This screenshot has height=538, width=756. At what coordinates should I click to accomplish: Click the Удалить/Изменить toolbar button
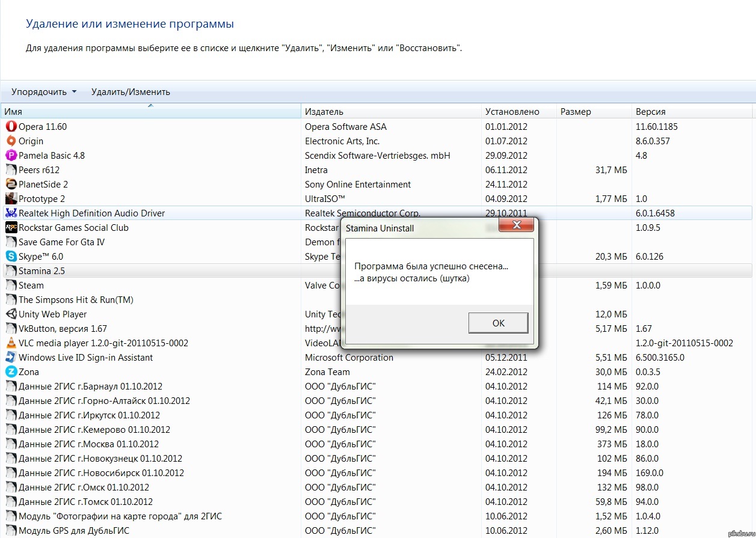131,92
